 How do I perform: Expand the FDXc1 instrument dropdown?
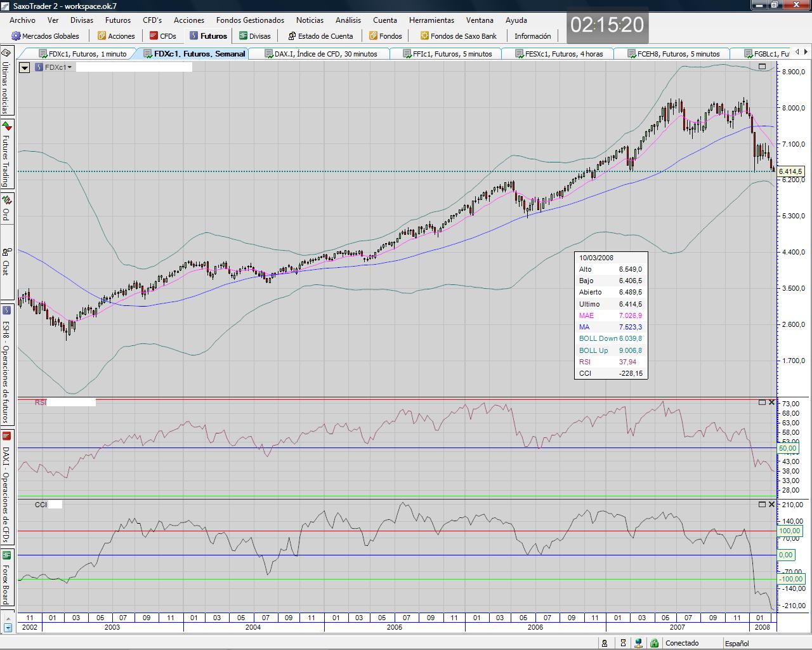pyautogui.click(x=69, y=67)
